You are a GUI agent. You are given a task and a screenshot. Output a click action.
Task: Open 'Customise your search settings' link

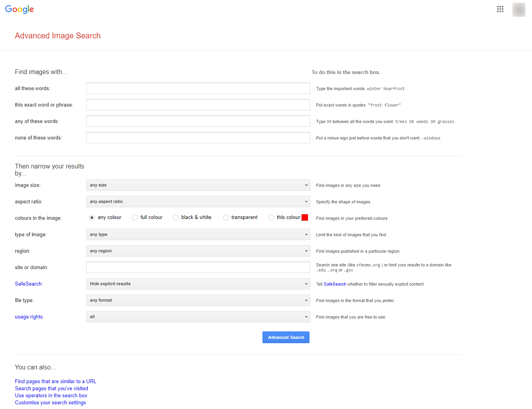point(50,402)
